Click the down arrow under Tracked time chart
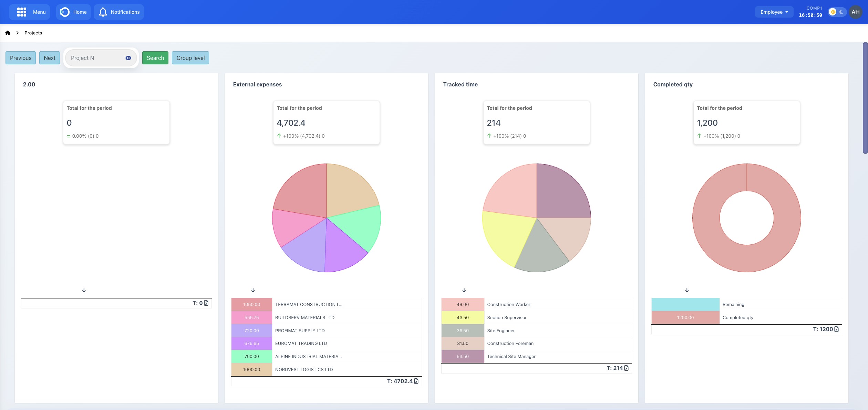The width and height of the screenshot is (868, 410). [464, 290]
